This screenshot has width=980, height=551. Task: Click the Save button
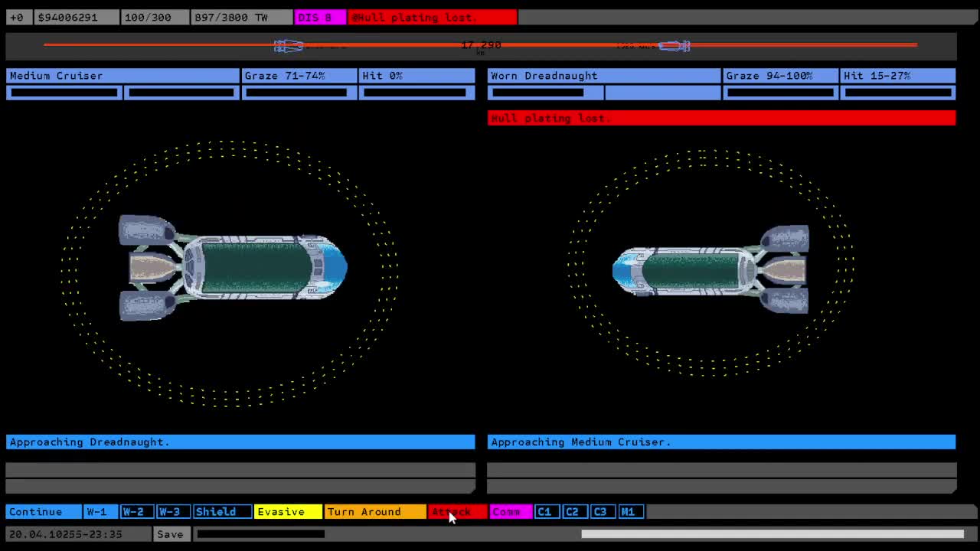point(171,534)
